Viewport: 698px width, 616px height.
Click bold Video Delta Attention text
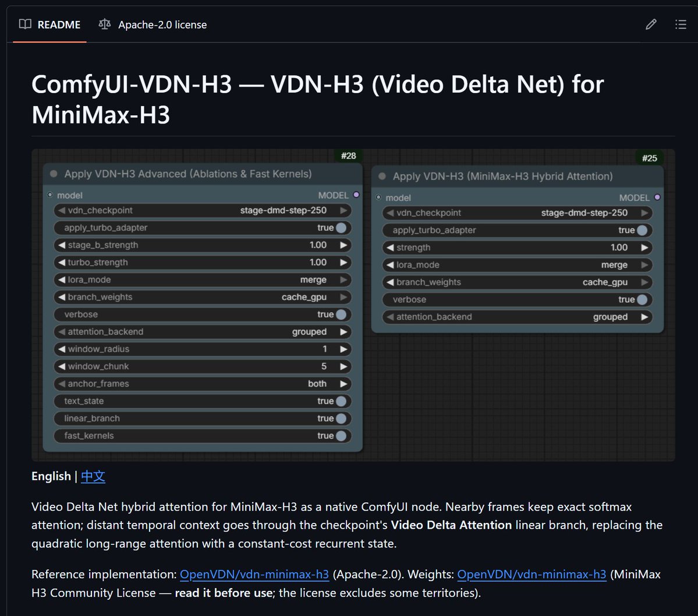[451, 525]
